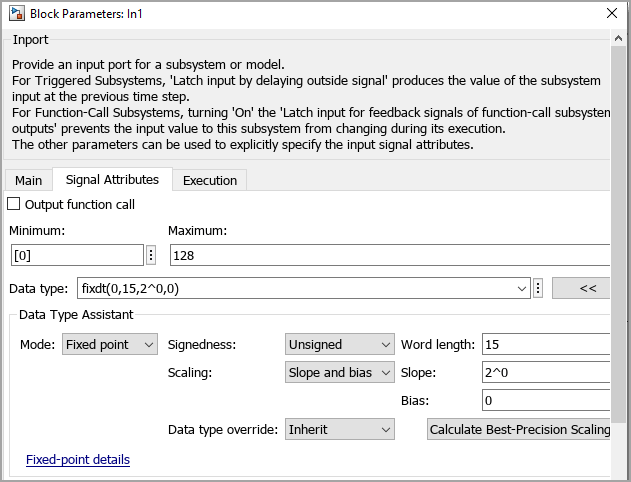Click the Slope field showing 2^0

(x=546, y=373)
